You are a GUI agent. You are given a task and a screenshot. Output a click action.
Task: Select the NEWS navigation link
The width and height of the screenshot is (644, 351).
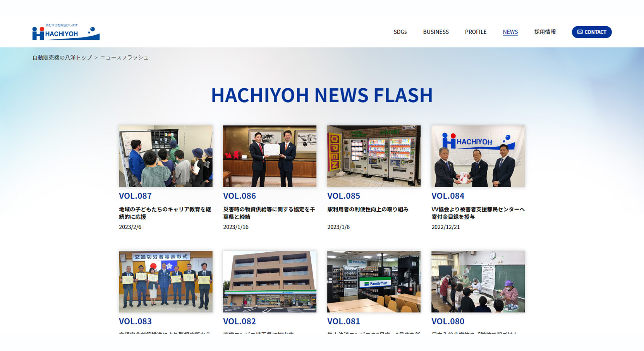point(510,32)
